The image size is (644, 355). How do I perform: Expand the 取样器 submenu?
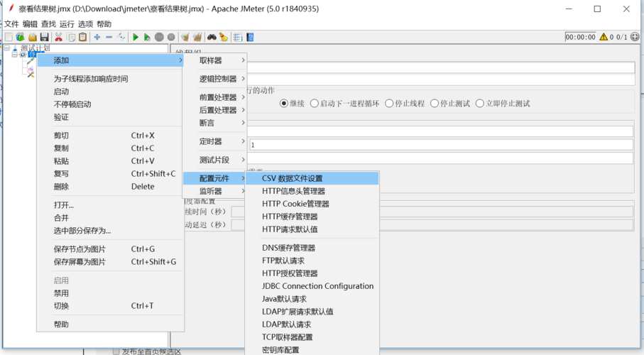pos(215,60)
